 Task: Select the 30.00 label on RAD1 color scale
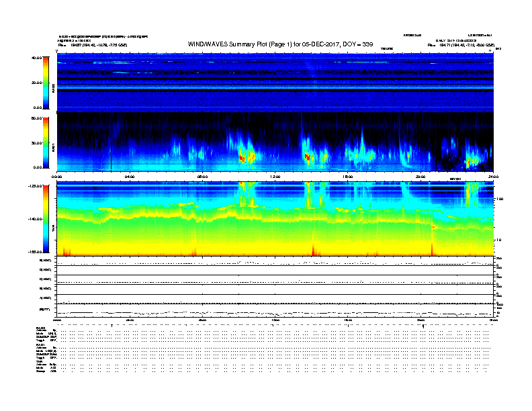tap(37, 143)
